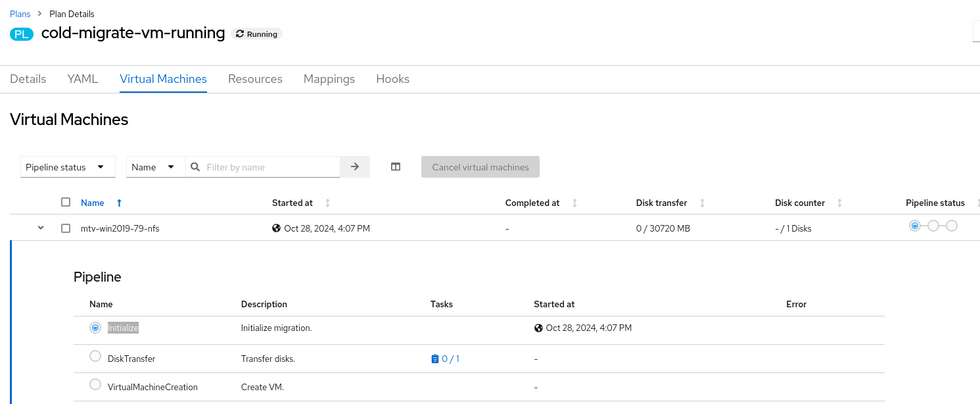Click the pipeline status progress indicator
The width and height of the screenshot is (980, 404).
point(933,226)
